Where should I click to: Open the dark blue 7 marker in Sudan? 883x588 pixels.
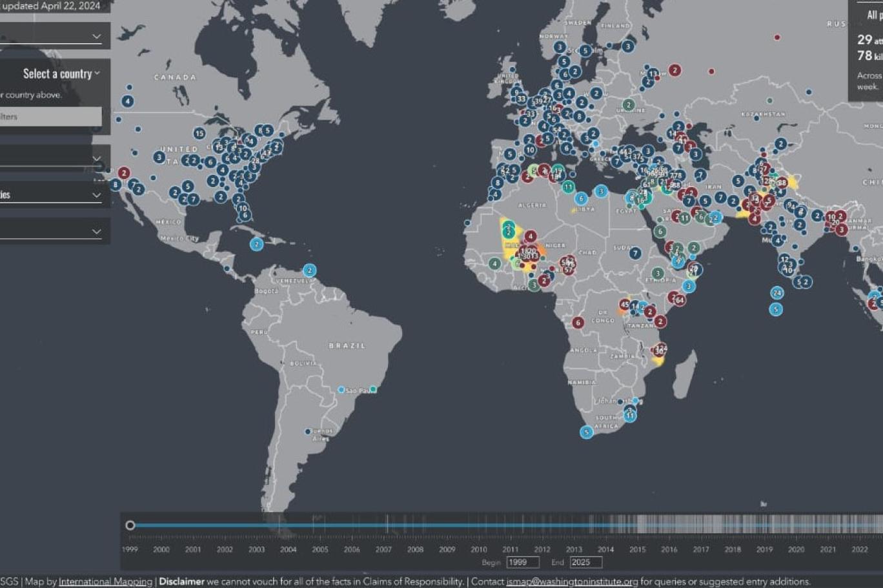636,253
